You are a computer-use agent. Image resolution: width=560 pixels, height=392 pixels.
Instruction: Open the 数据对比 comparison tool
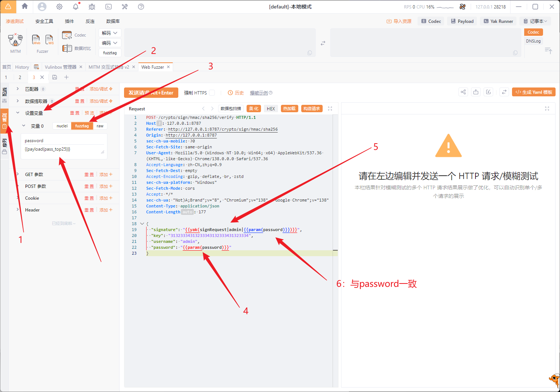point(76,48)
